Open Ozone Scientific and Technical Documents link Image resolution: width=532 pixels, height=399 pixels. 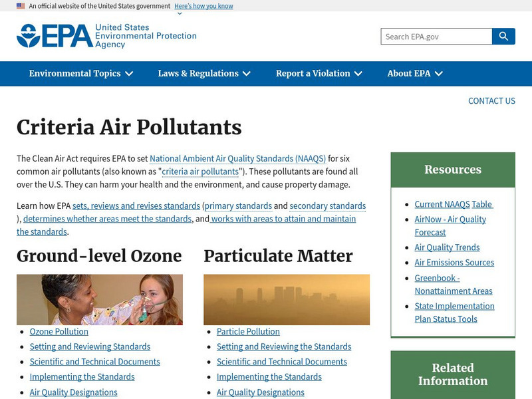94,361
